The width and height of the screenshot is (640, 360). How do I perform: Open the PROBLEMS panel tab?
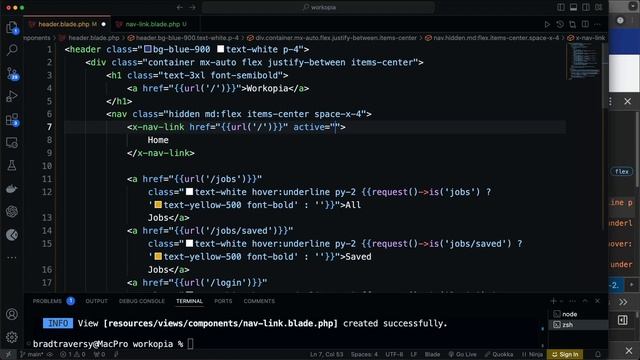pyautogui.click(x=47, y=301)
